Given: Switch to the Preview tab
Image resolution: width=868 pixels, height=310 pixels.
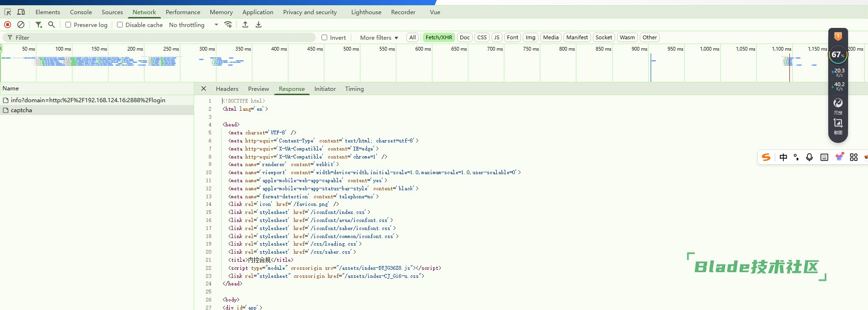Looking at the screenshot, I should [259, 89].
